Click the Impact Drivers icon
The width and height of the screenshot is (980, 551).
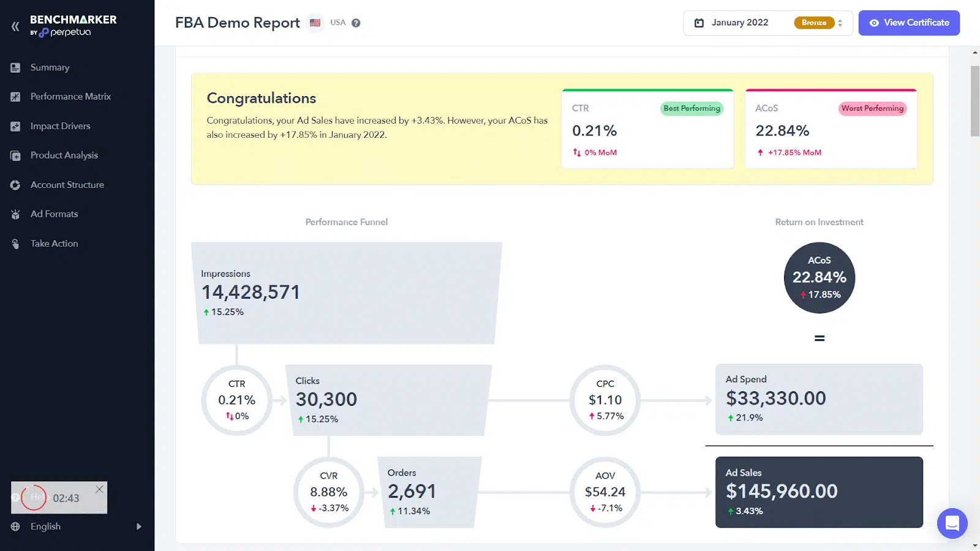[15, 126]
